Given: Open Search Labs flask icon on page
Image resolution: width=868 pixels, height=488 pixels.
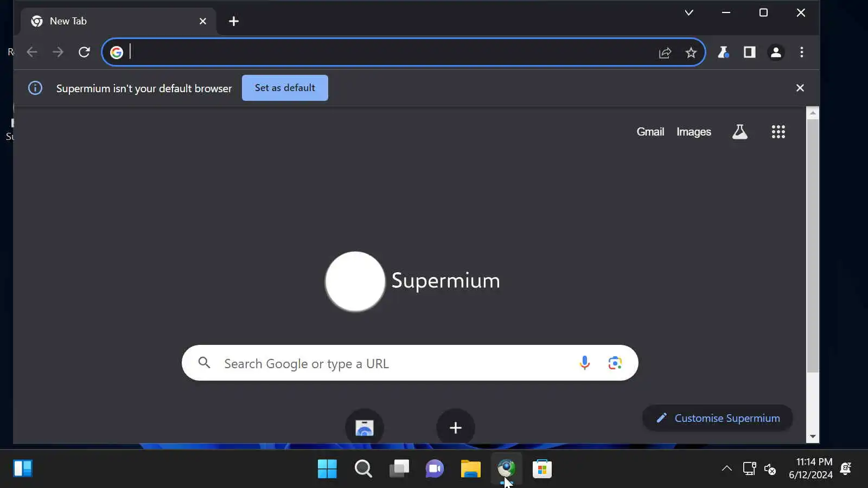Looking at the screenshot, I should 740,132.
